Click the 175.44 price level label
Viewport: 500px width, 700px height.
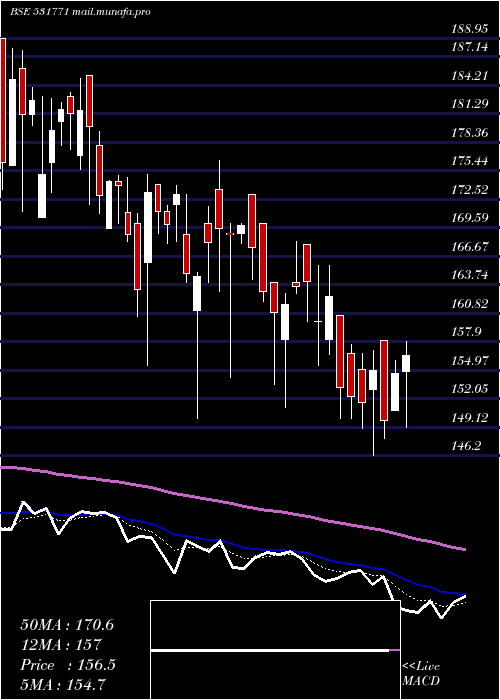pyautogui.click(x=470, y=161)
